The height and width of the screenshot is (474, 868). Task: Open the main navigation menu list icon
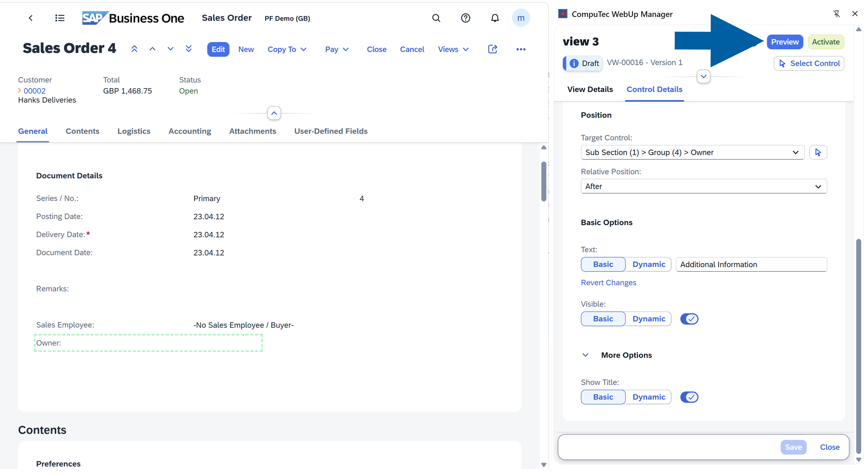tap(60, 18)
